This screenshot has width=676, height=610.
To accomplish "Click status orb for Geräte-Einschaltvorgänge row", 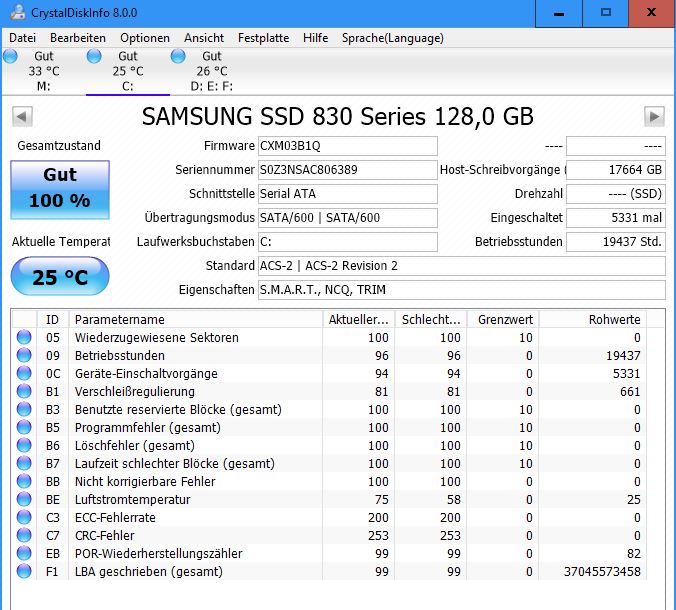I will point(24,373).
